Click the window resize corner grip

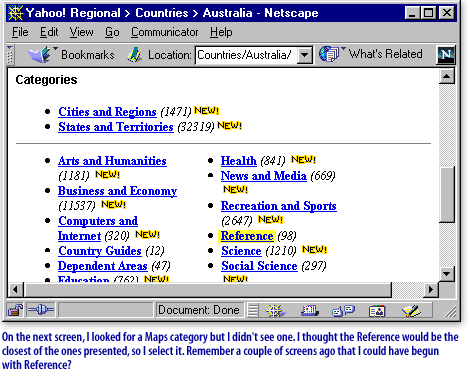click(450, 311)
